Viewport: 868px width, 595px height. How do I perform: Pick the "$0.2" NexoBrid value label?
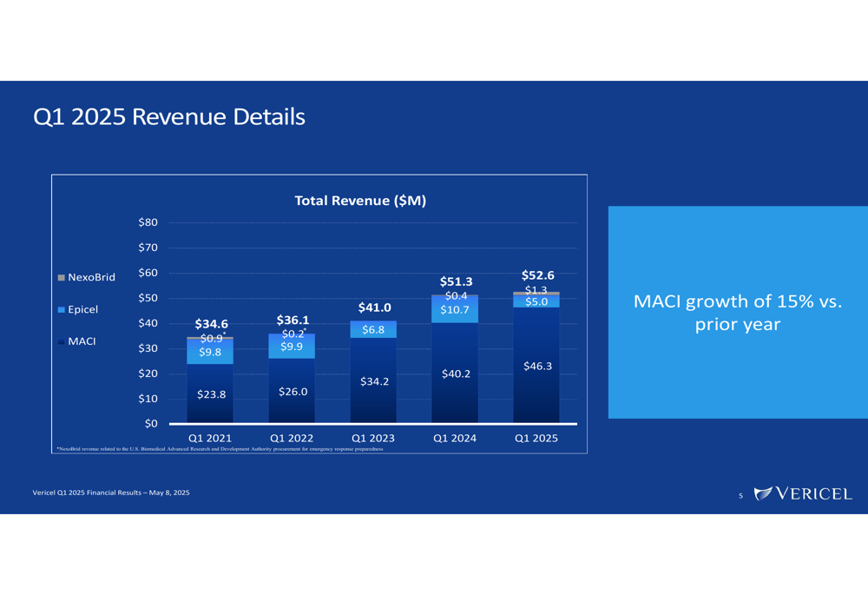293,334
